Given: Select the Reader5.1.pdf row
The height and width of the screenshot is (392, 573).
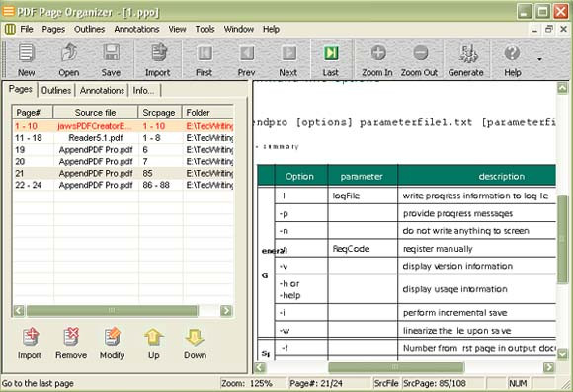Looking at the screenshot, I should [123, 138].
